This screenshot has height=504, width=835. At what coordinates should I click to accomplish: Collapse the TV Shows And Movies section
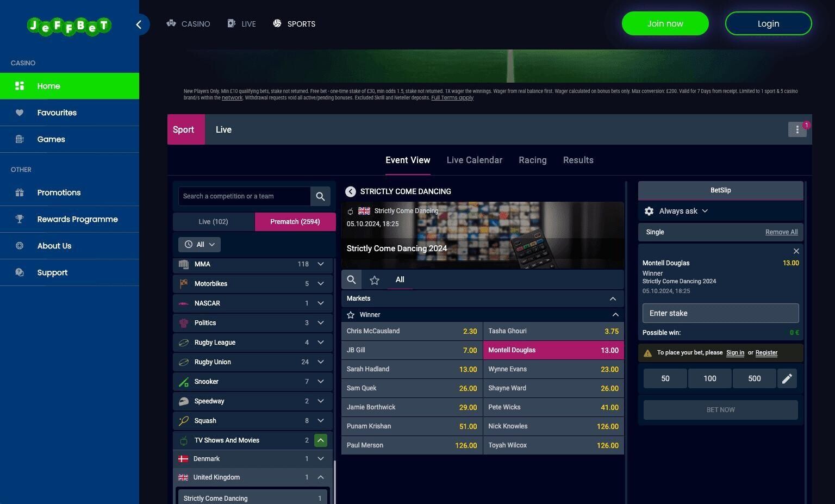click(321, 440)
